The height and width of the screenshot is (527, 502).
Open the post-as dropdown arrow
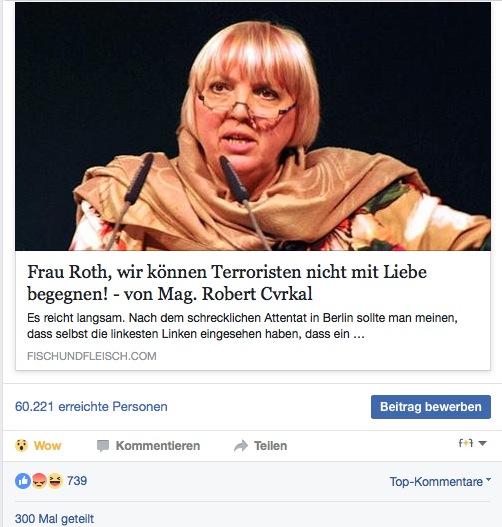(482, 444)
